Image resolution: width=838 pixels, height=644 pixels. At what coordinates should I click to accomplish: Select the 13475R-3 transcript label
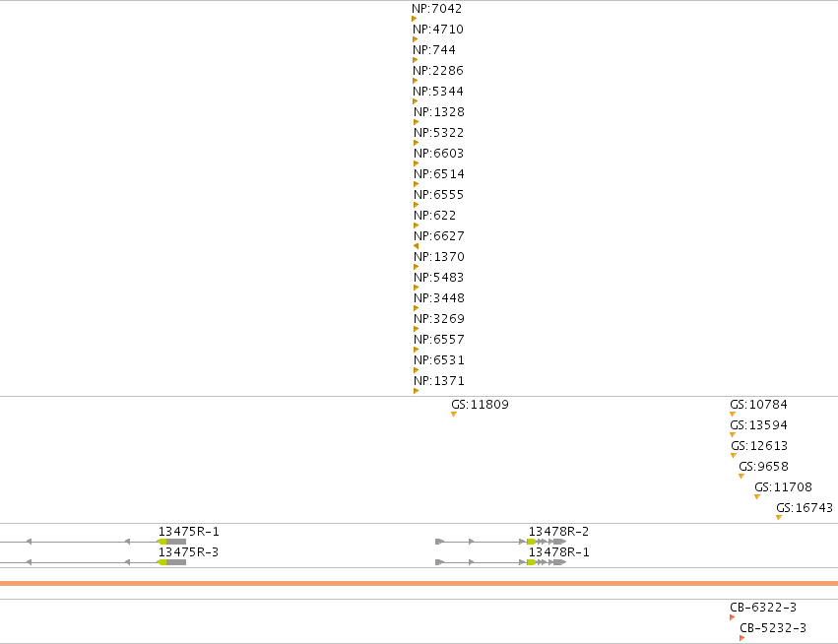click(189, 552)
